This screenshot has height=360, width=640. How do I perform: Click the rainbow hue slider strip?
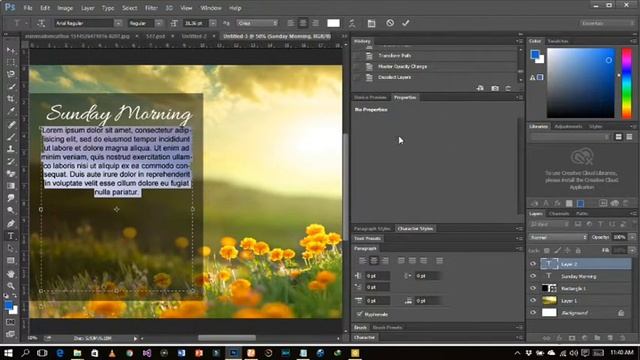click(x=627, y=83)
